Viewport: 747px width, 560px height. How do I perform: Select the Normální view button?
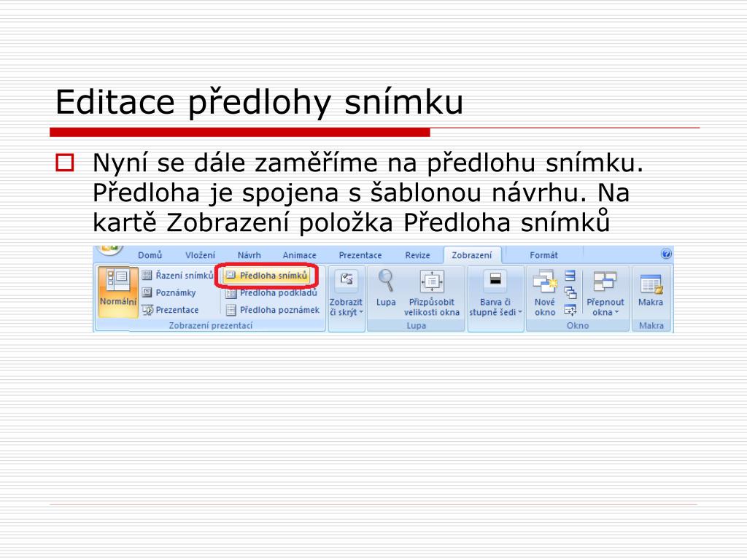(x=117, y=292)
